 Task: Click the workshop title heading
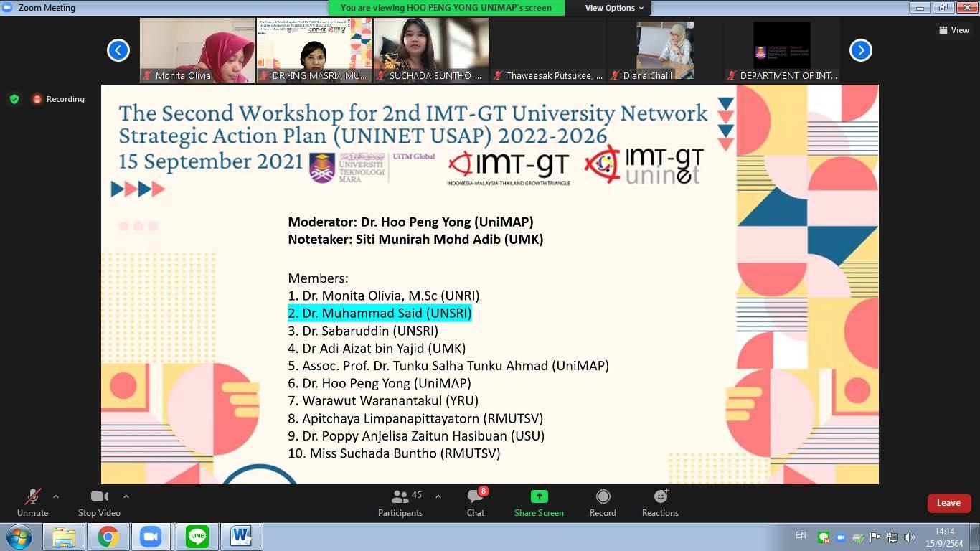(413, 124)
